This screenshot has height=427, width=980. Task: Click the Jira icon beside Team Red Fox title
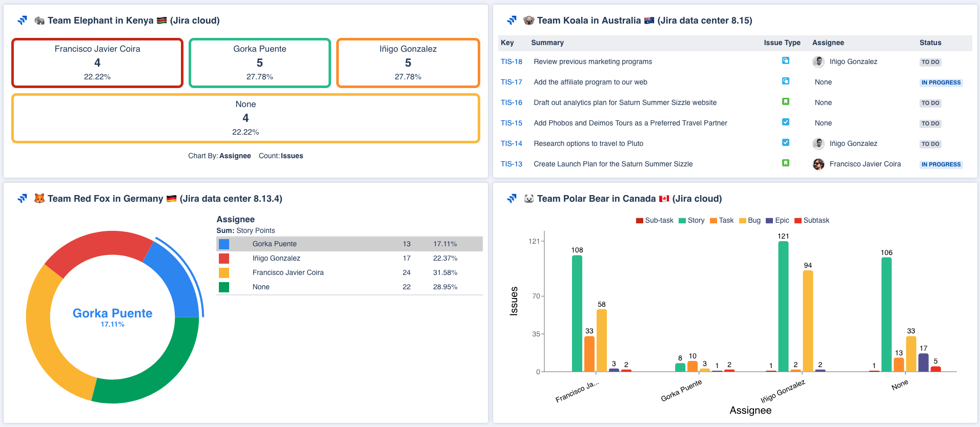(x=22, y=199)
